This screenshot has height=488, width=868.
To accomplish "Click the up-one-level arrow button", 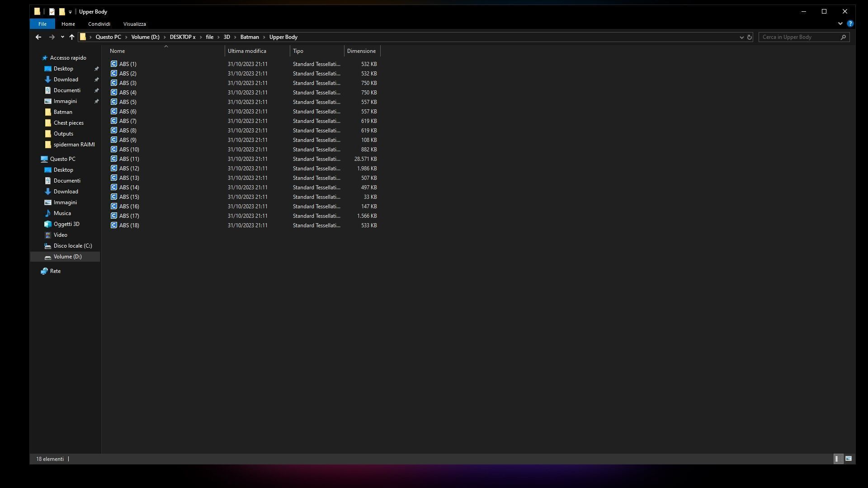I will pos(72,37).
